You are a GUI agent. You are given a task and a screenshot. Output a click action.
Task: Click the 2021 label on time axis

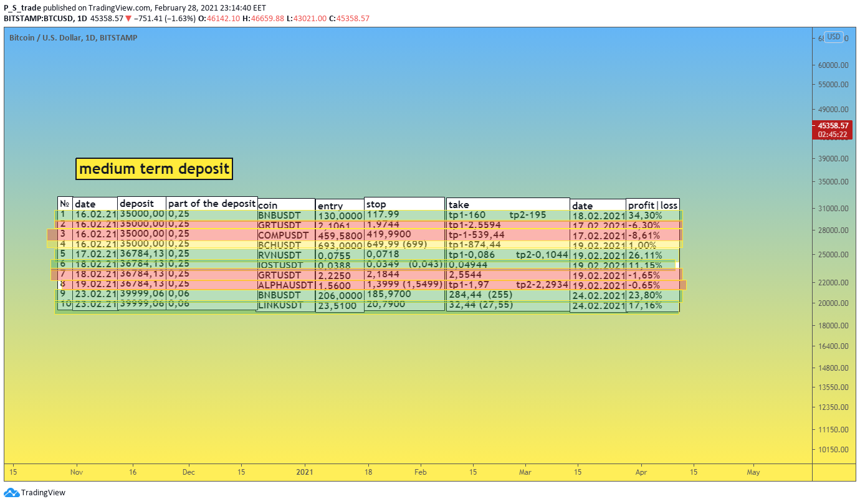[x=305, y=472]
